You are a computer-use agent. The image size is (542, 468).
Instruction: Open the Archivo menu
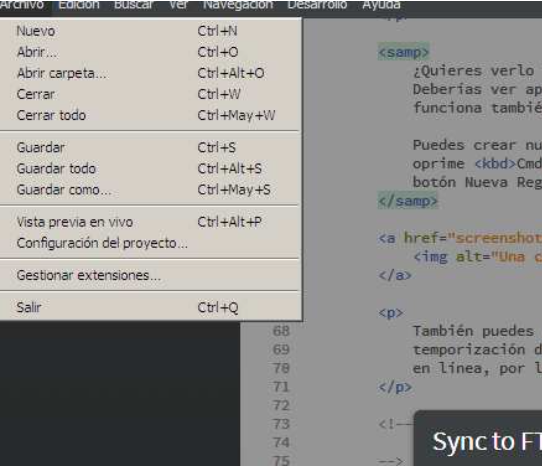coord(22,5)
